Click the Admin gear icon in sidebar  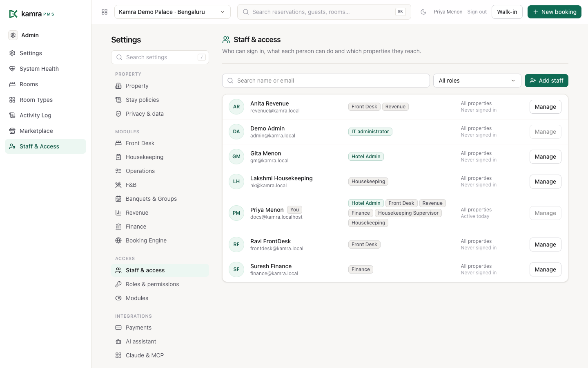[x=13, y=35]
